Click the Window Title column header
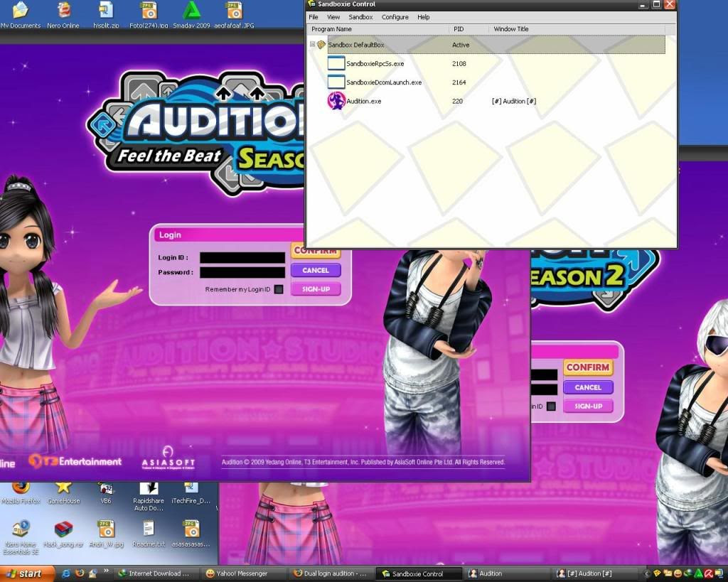The height and width of the screenshot is (582, 728). pyautogui.click(x=577, y=28)
